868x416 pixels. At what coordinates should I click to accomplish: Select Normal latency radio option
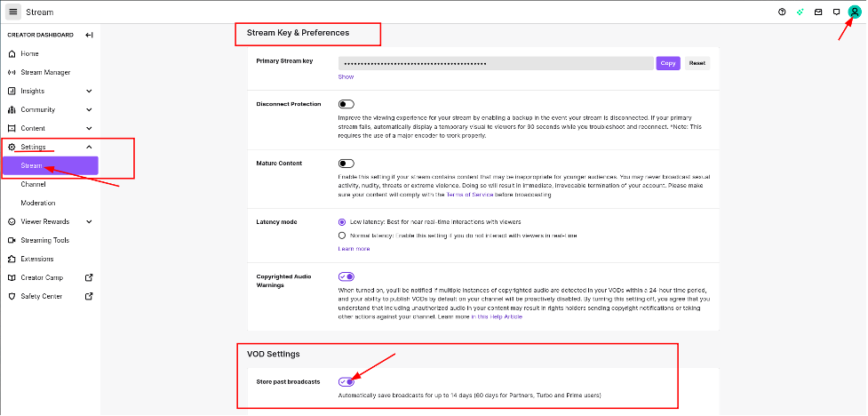click(x=341, y=236)
